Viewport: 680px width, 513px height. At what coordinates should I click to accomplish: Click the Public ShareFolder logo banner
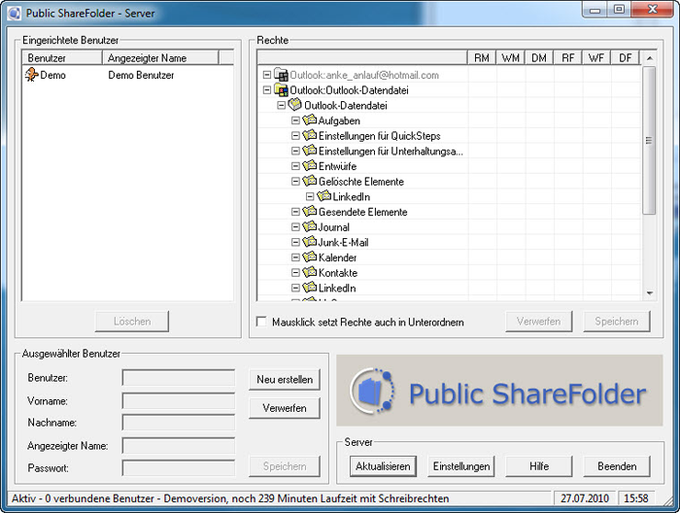pyautogui.click(x=500, y=390)
